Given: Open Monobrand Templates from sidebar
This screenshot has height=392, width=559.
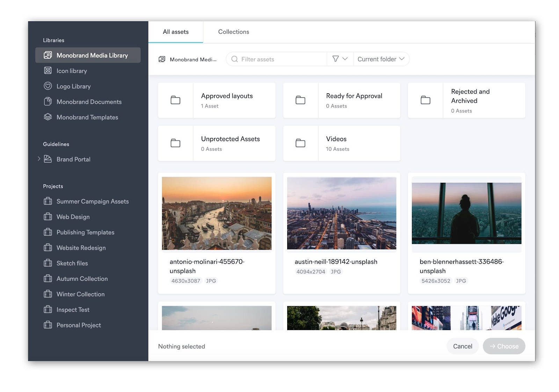Looking at the screenshot, I should tap(88, 117).
